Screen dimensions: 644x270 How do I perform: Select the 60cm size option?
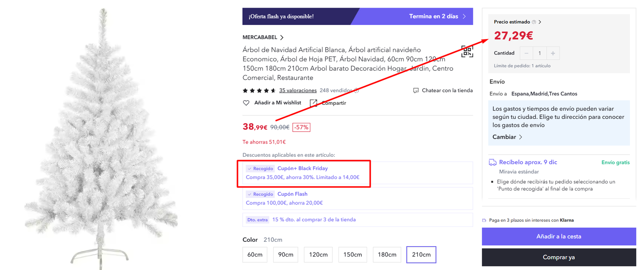[x=255, y=255]
